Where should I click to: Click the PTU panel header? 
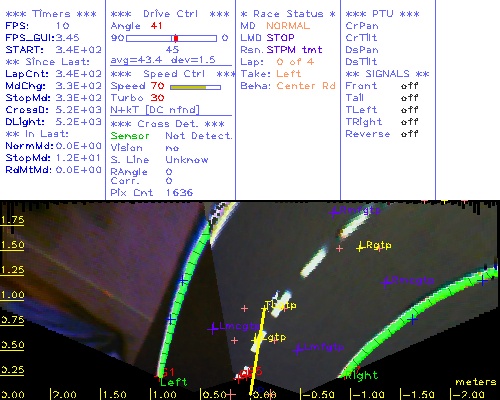[382, 14]
